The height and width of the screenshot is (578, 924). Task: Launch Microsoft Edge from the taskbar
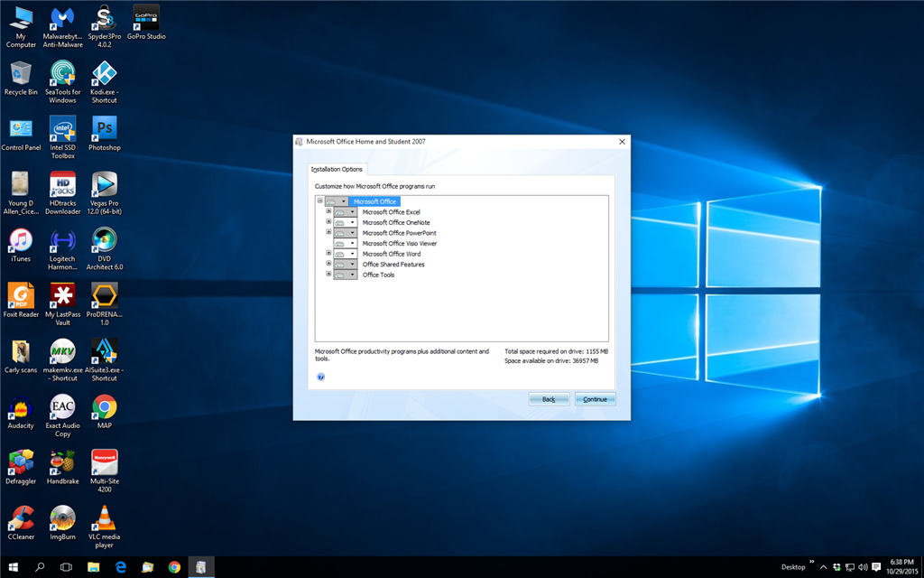click(121, 567)
